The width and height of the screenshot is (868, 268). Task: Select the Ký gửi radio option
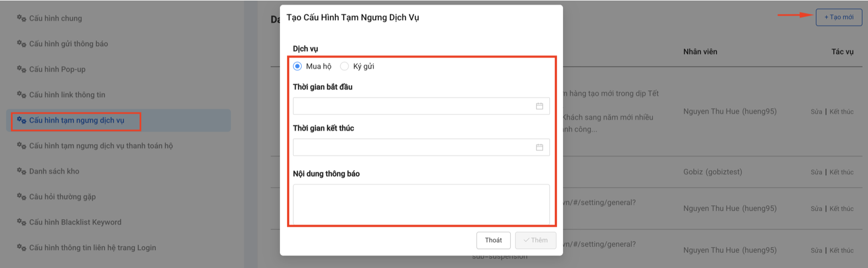[344, 66]
